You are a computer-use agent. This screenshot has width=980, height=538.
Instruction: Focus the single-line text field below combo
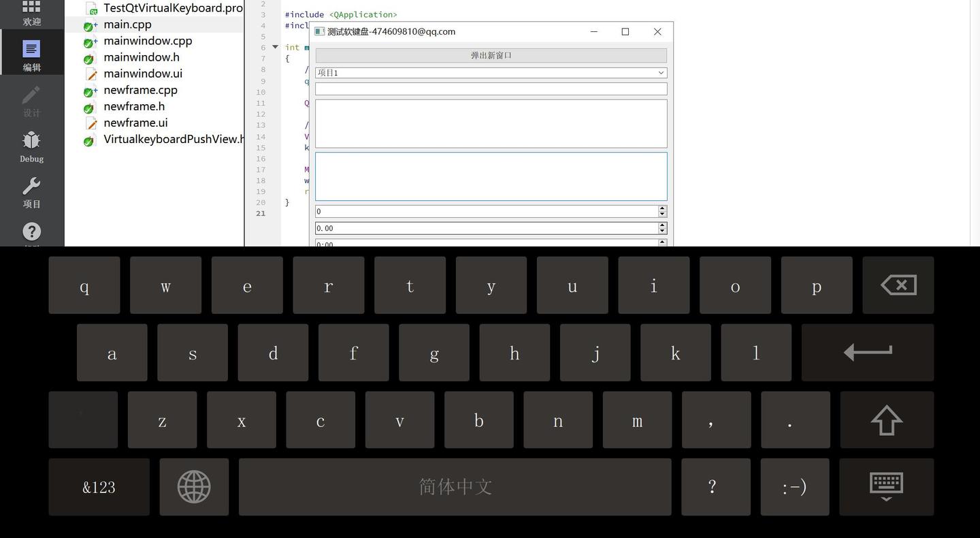(x=491, y=89)
